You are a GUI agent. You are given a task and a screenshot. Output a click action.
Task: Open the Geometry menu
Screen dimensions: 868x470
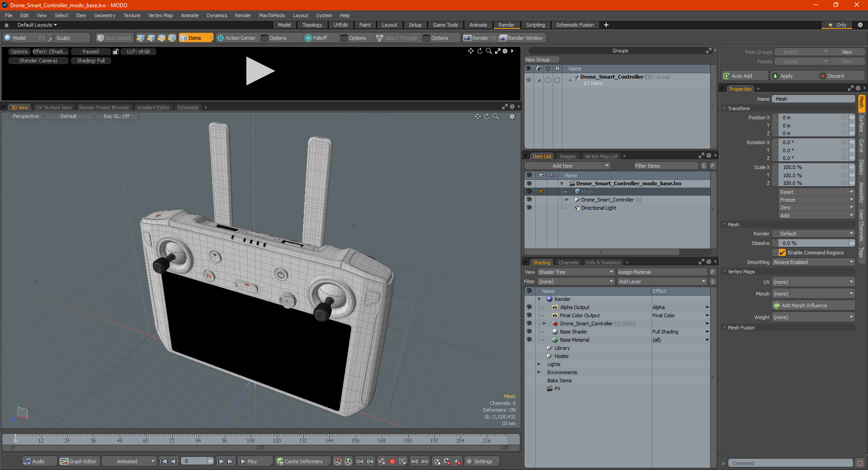click(104, 15)
